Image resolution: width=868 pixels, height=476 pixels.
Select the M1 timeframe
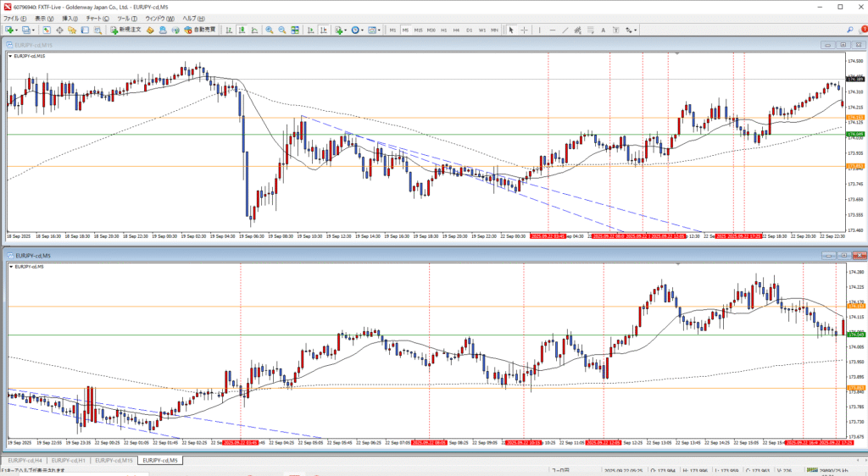pyautogui.click(x=392, y=30)
